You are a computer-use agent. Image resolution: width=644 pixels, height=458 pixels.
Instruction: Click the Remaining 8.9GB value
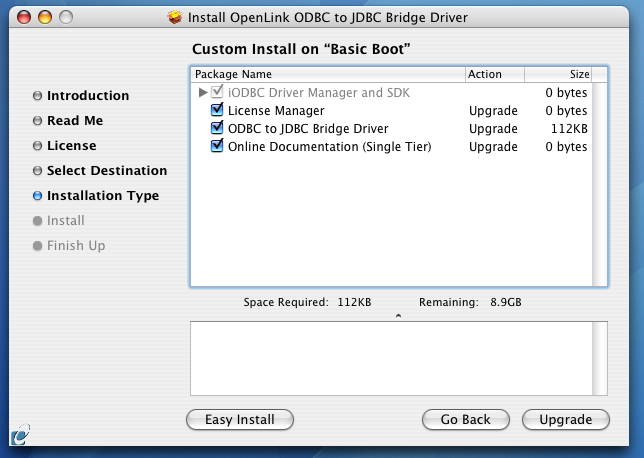506,302
